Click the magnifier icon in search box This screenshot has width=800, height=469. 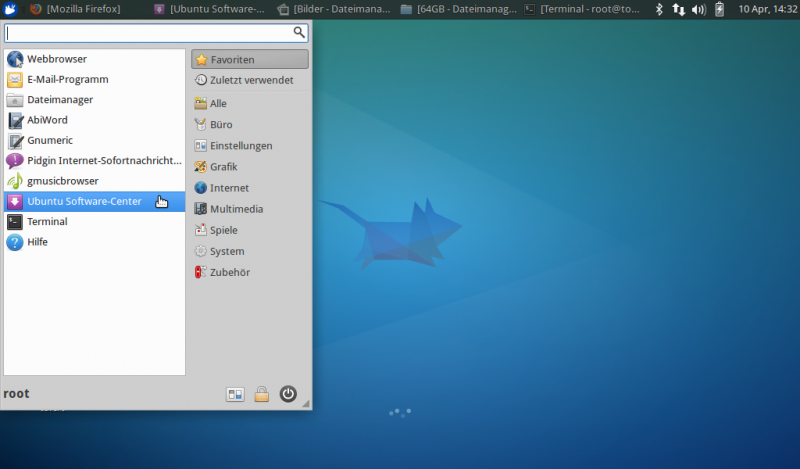pos(299,33)
